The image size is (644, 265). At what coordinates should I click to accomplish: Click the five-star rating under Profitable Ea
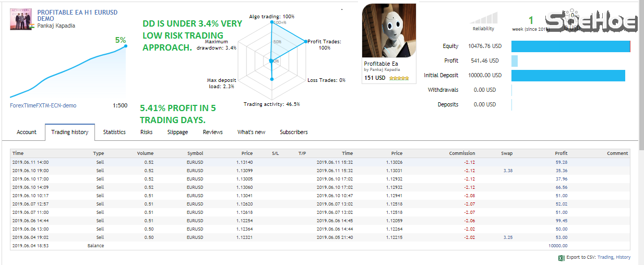click(399, 78)
